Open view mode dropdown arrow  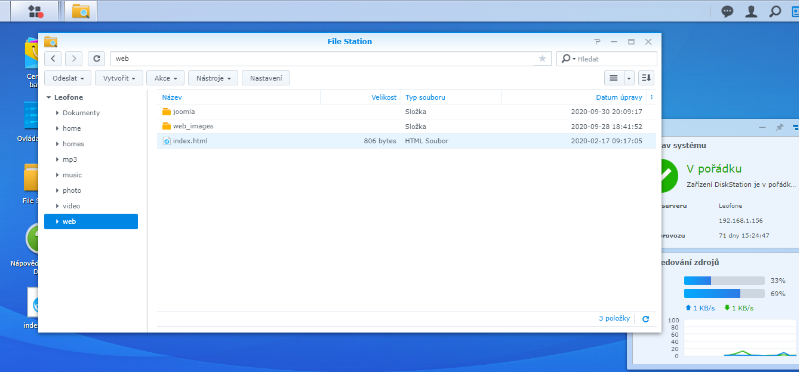(629, 78)
